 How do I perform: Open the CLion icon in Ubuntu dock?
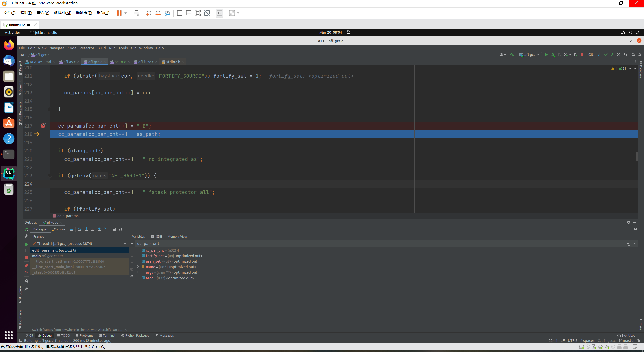click(9, 174)
